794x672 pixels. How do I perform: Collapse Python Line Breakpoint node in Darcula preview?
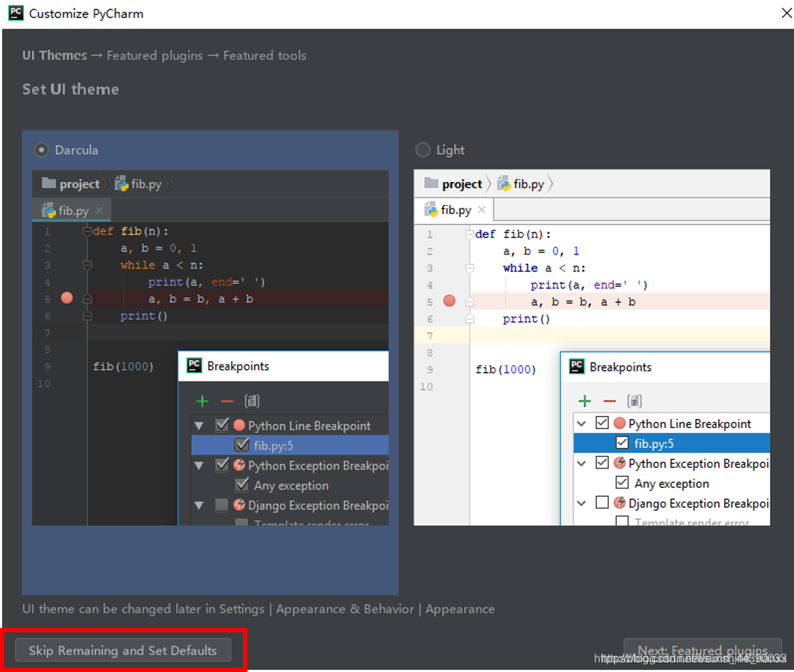[x=199, y=426]
